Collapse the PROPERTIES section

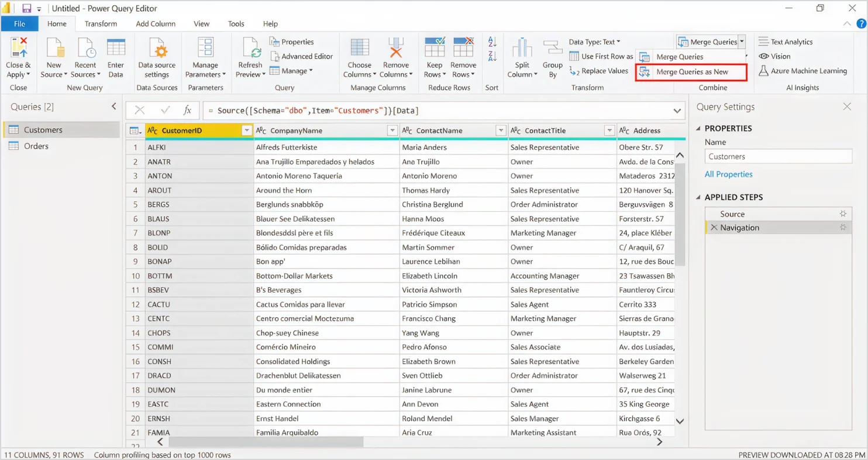[x=698, y=129]
